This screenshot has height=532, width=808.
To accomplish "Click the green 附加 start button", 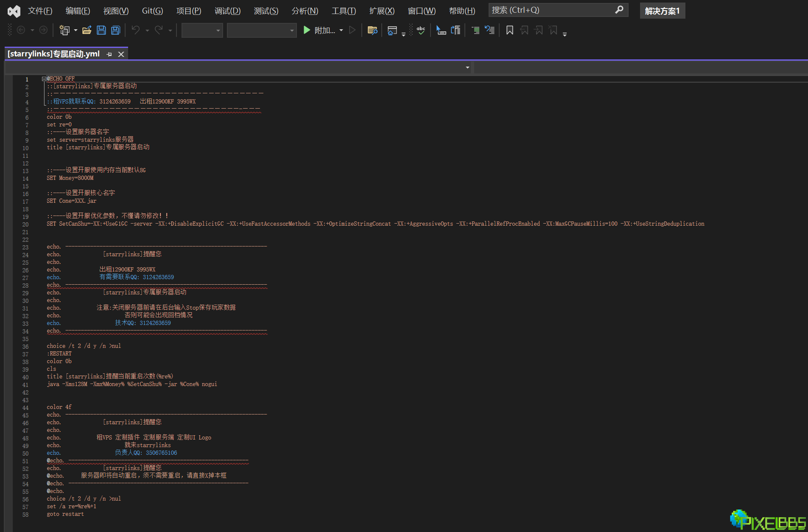I will click(x=319, y=30).
